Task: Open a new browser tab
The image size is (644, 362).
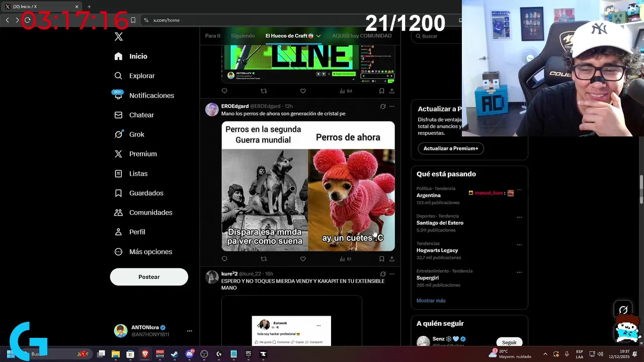Action: 89,7
